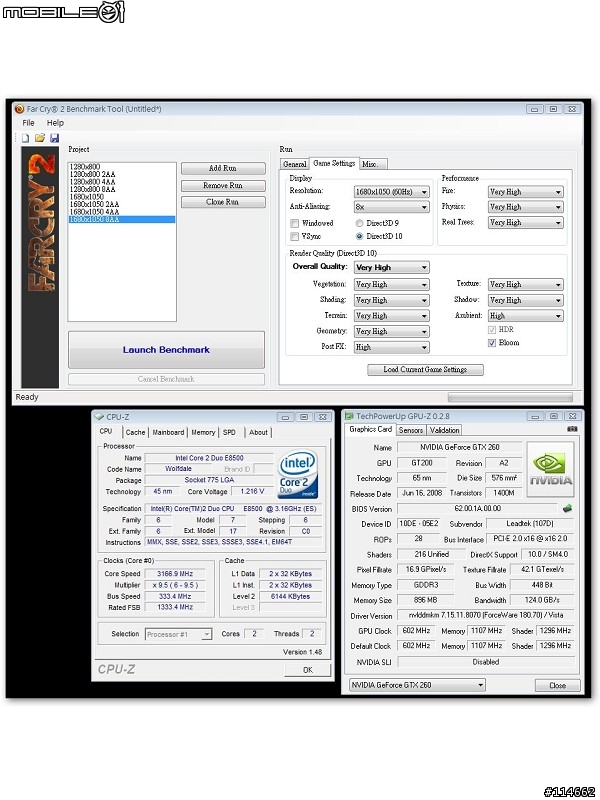
Task: Click the Open project folder icon
Action: (40, 138)
